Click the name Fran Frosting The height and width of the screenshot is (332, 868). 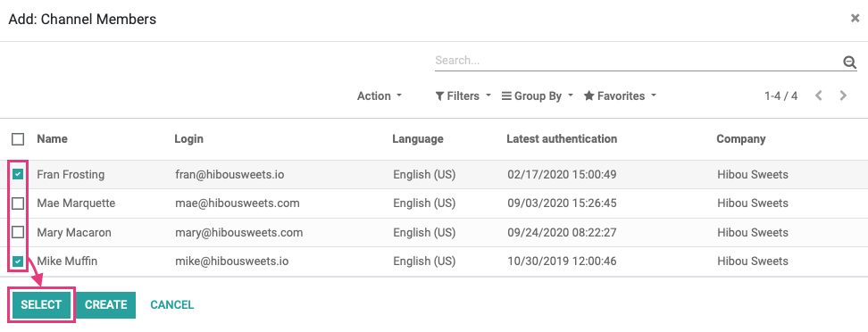click(71, 174)
